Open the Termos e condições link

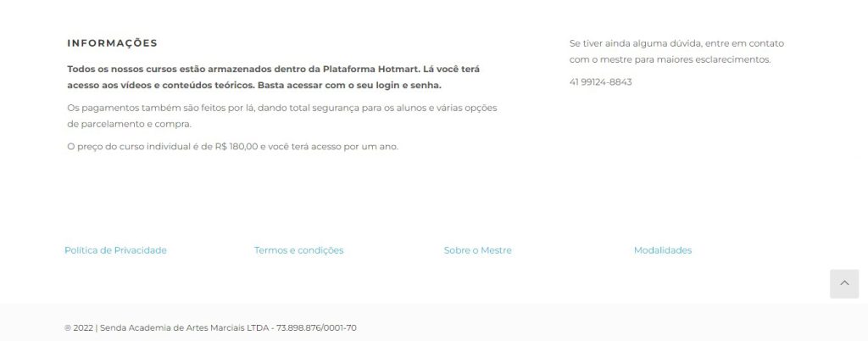[299, 250]
